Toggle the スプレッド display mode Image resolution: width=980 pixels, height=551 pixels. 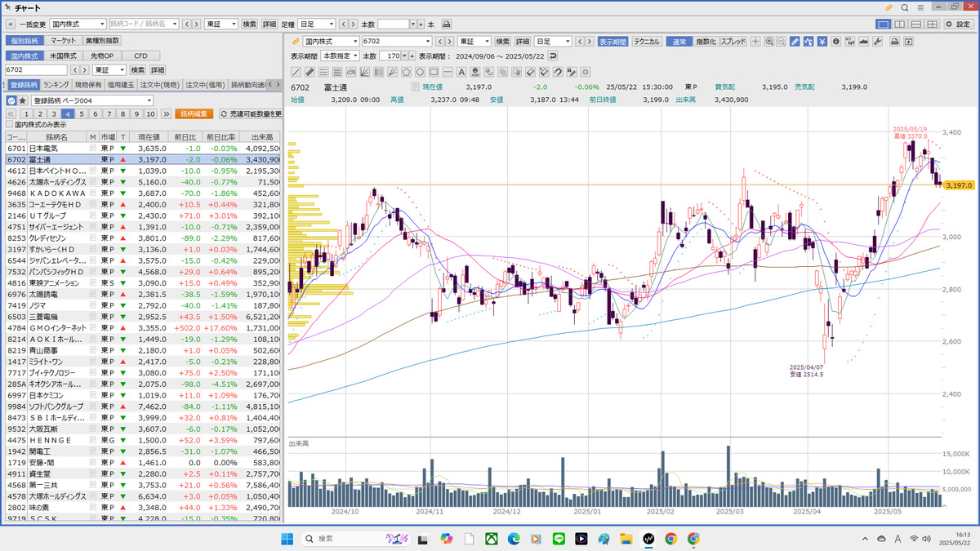pos(733,42)
